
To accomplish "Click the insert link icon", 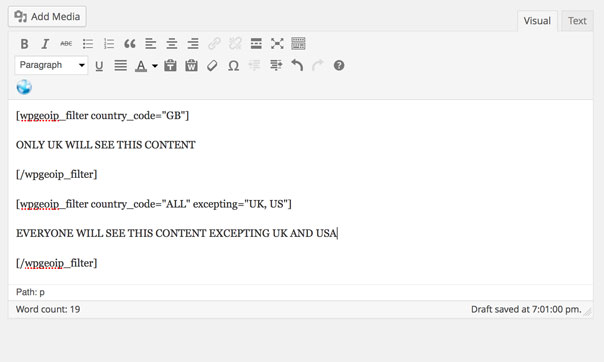I will point(214,44).
